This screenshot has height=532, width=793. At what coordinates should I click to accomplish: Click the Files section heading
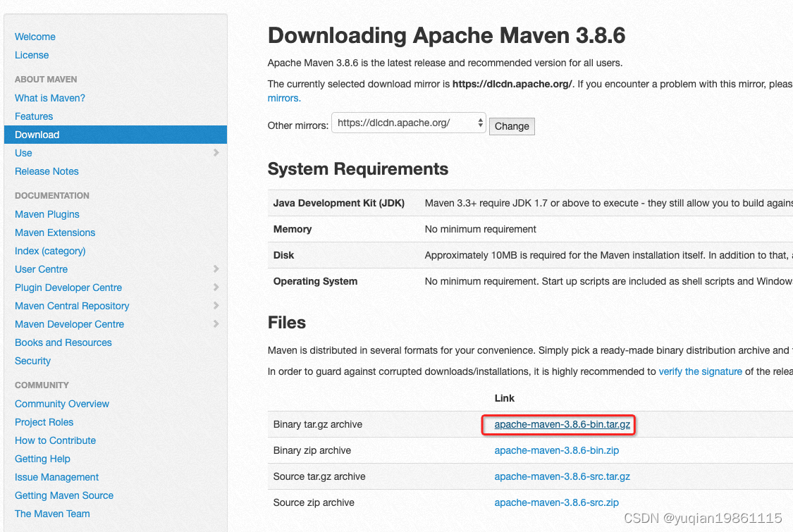287,323
